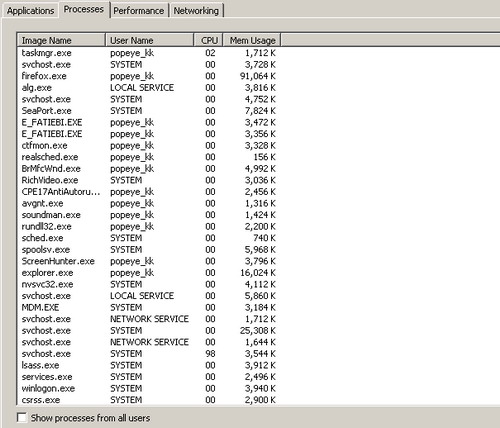Open the Performance tab
This screenshot has width=500, height=428.
(139, 11)
